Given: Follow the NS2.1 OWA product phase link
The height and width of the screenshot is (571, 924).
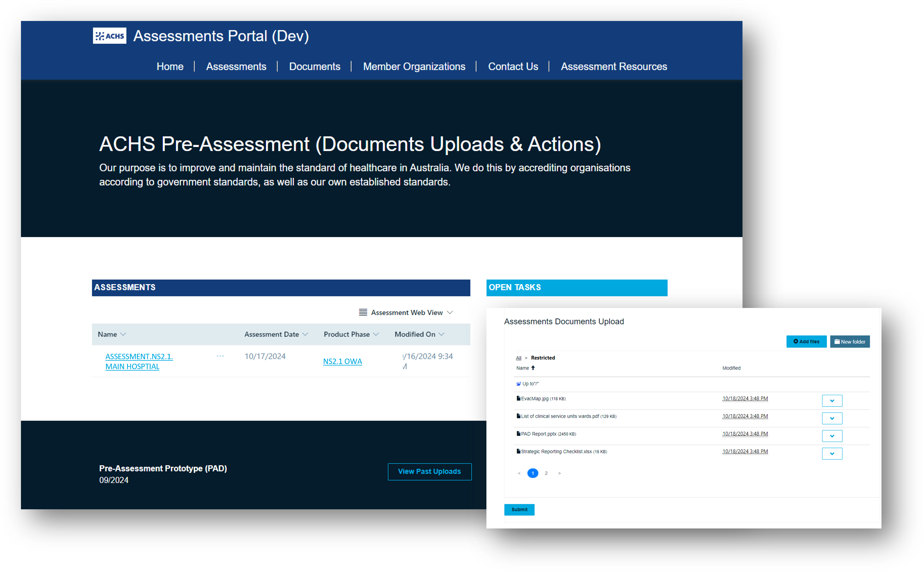Looking at the screenshot, I should (342, 361).
